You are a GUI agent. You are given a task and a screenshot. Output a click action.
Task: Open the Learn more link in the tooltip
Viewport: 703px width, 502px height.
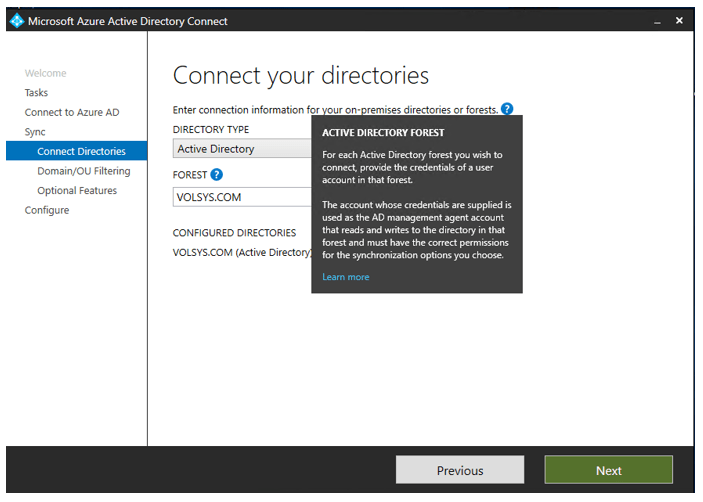[345, 277]
